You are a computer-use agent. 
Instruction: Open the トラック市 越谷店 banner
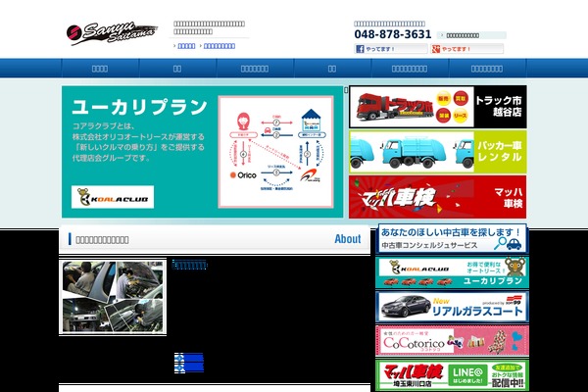438,107
